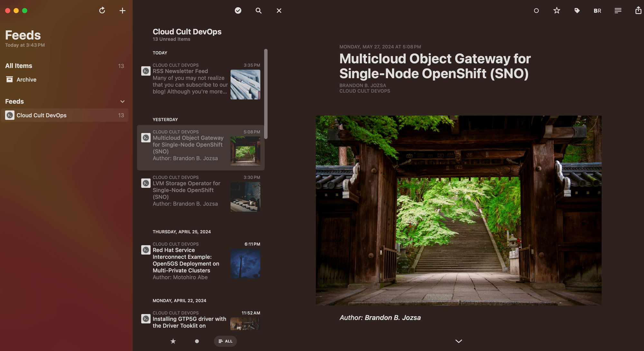Click the refresh/reload feed icon
Screen dimensions: 644x351
coord(102,10)
